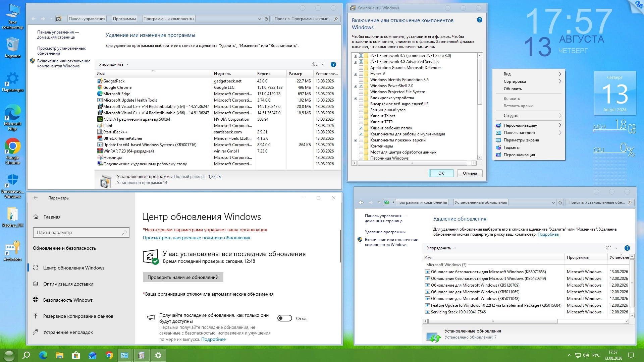Expand the Hyper-V tree node

(355, 74)
